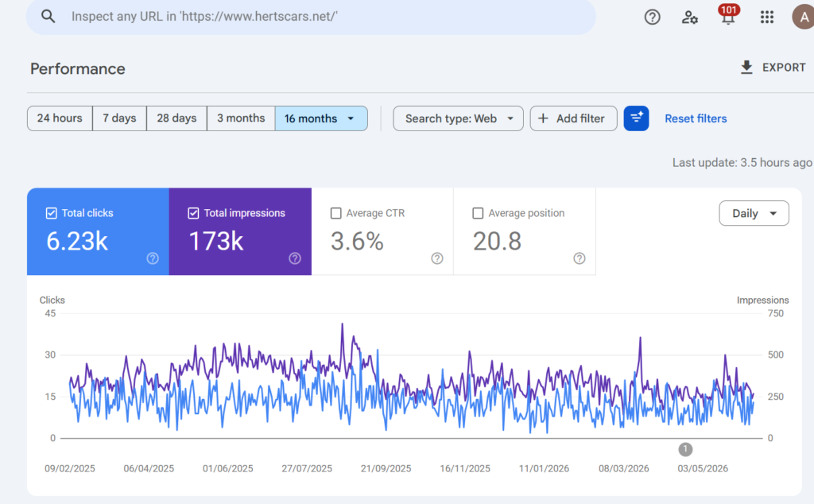Open the Daily granularity dropdown
The width and height of the screenshot is (814, 504).
point(754,213)
